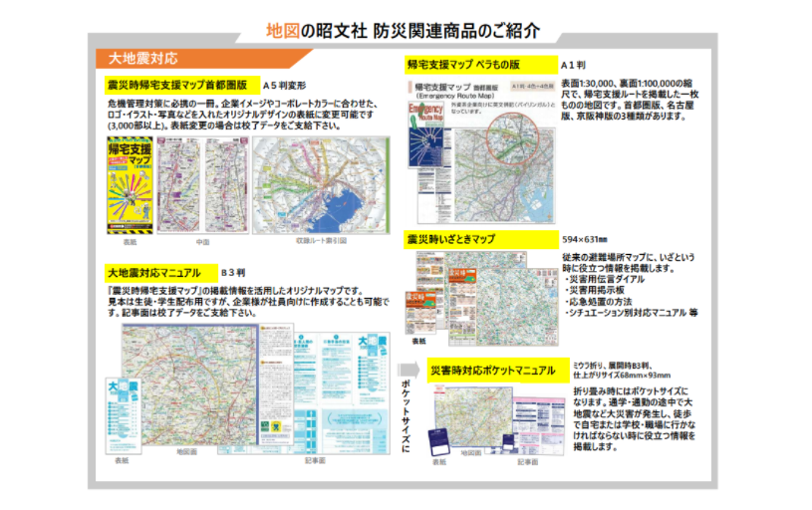
Task: Click the 帰宅支援マップ yellow cover thumbnail
Action: [130, 185]
